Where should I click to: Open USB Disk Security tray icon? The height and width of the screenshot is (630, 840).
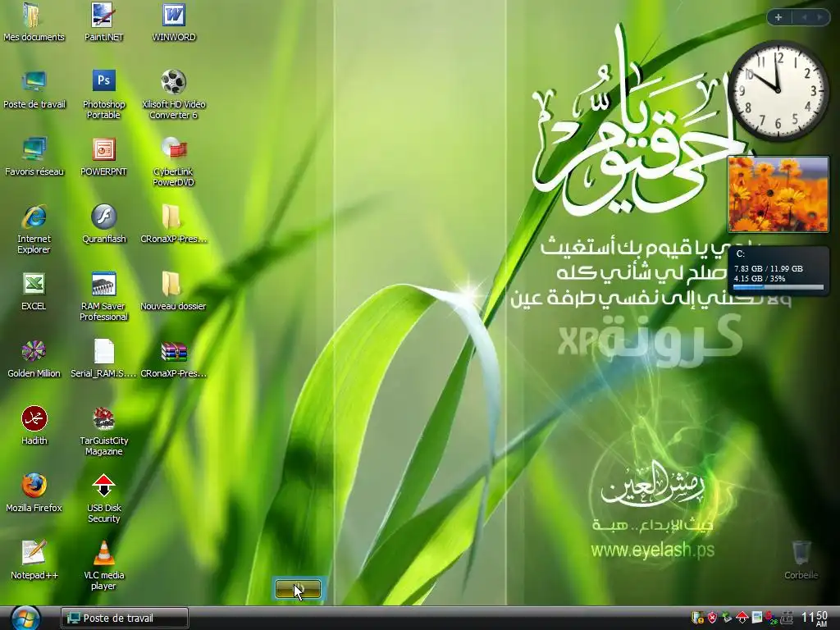[x=742, y=618]
